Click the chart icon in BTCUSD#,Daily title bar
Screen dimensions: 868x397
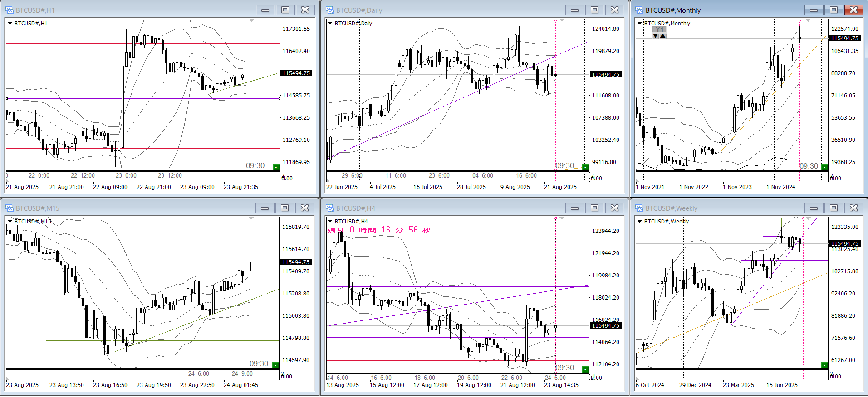330,10
